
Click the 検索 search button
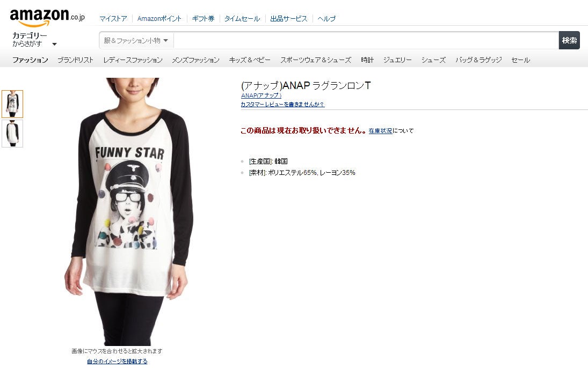pos(569,40)
